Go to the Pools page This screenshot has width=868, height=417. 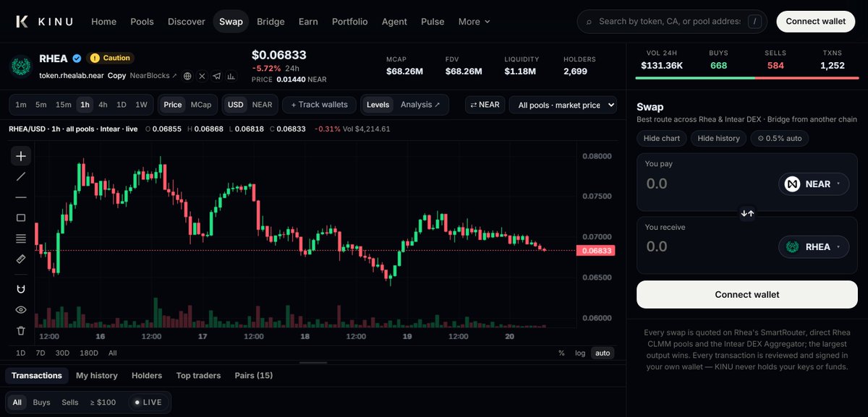[142, 22]
